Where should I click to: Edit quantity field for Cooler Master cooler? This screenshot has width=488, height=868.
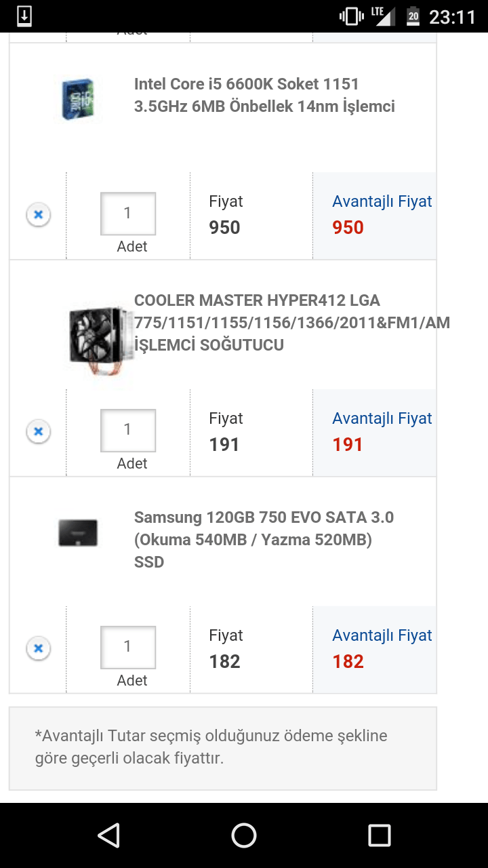click(128, 430)
